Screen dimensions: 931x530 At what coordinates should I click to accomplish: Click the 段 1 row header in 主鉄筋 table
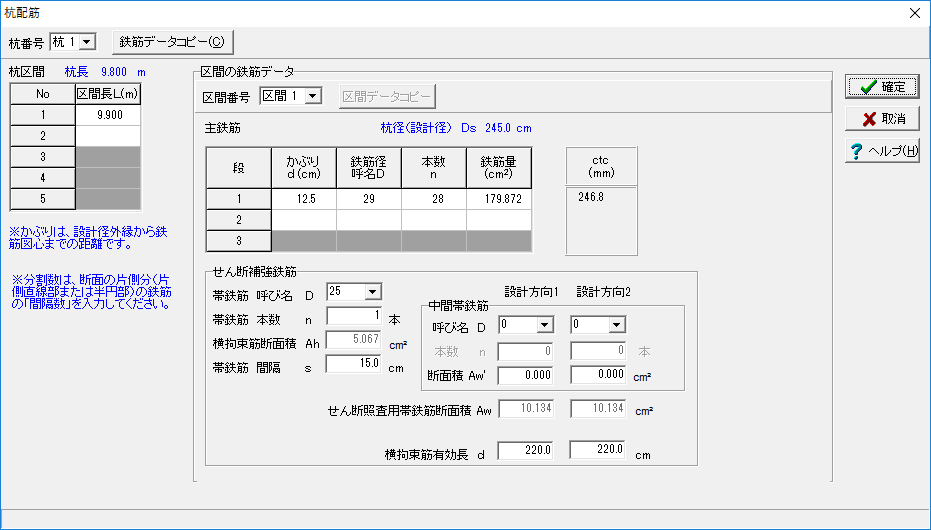(x=239, y=199)
